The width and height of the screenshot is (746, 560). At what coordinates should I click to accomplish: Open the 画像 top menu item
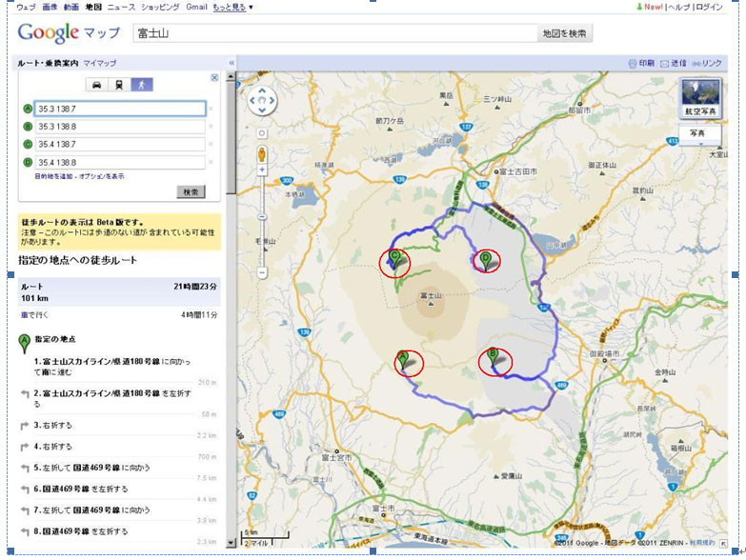[x=50, y=7]
